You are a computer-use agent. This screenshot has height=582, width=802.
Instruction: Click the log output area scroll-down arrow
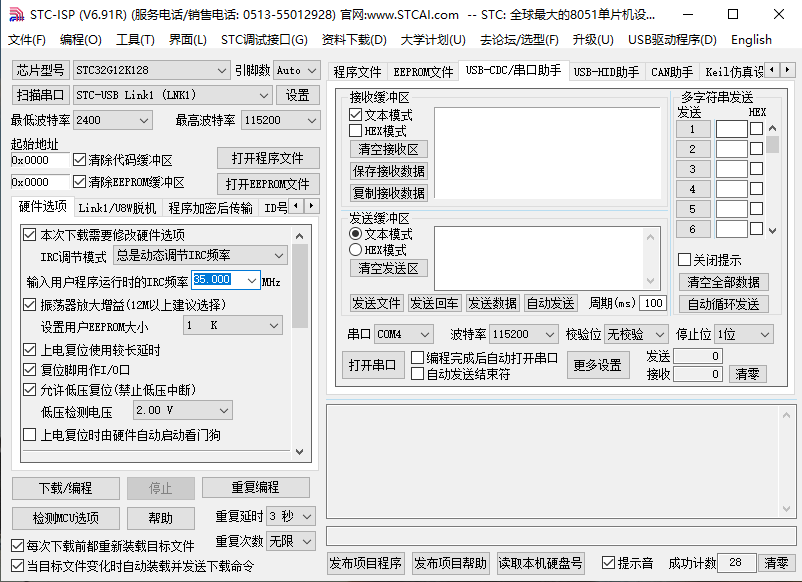pos(786,508)
